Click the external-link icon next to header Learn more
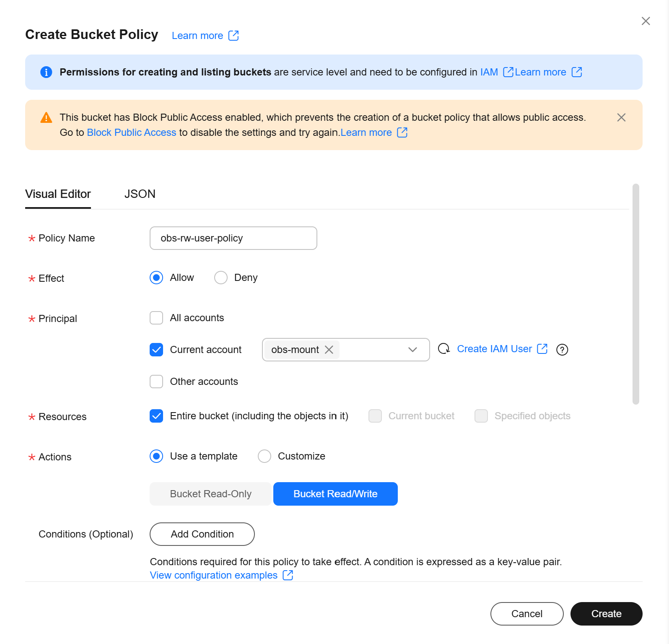 click(x=233, y=36)
